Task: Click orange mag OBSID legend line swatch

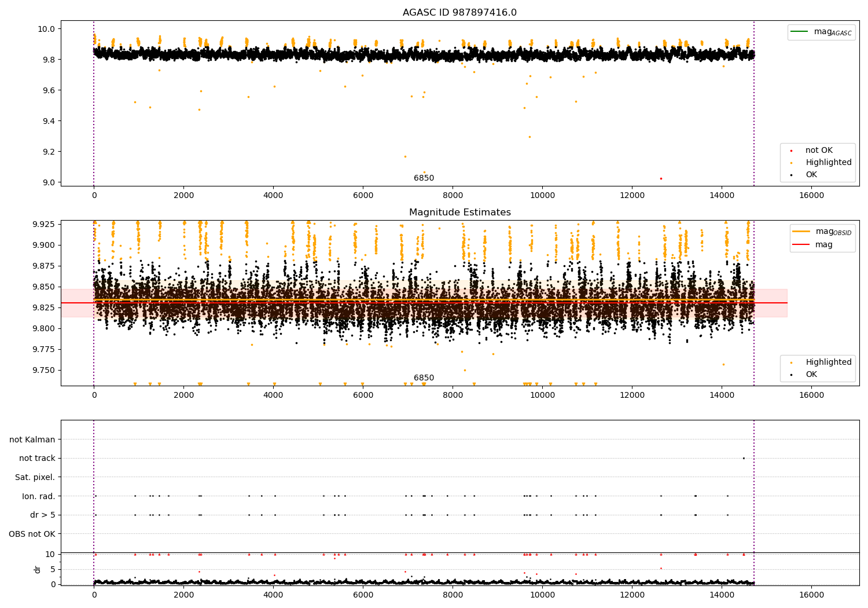Action: [801, 232]
